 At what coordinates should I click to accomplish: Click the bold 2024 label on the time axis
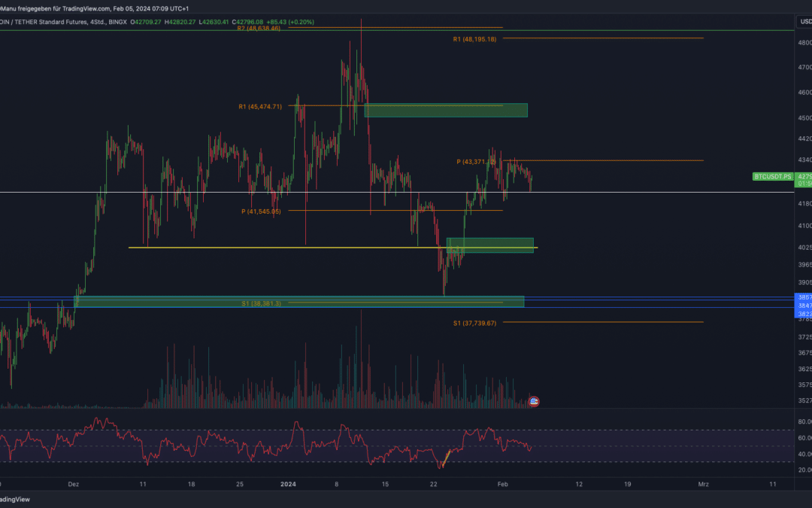(288, 484)
